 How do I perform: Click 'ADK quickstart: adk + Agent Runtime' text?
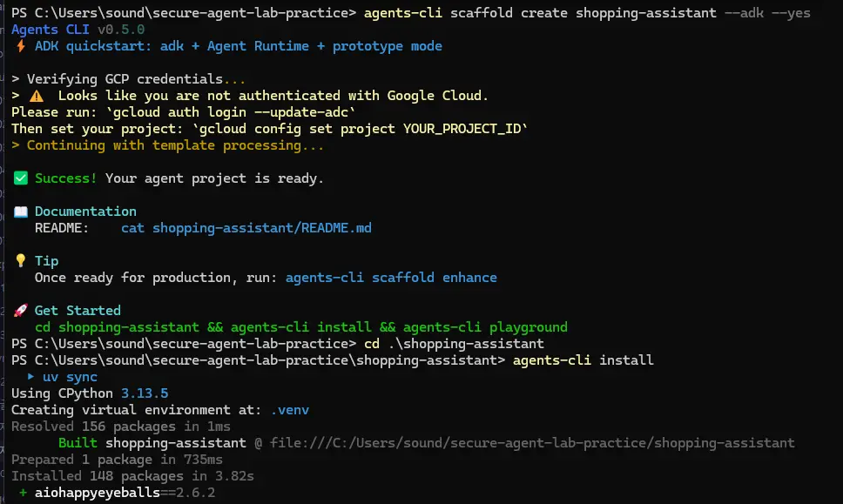pos(172,46)
